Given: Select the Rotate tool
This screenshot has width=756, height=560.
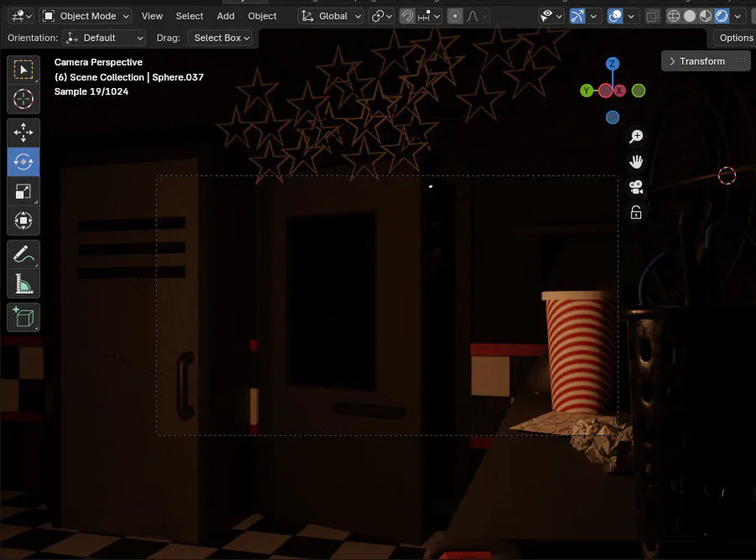Looking at the screenshot, I should pos(24,161).
